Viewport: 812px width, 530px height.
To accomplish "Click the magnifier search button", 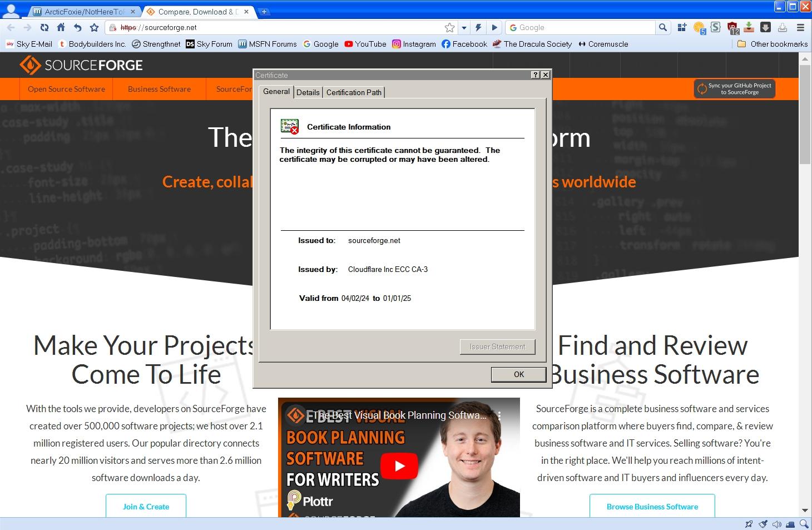I will click(x=662, y=27).
